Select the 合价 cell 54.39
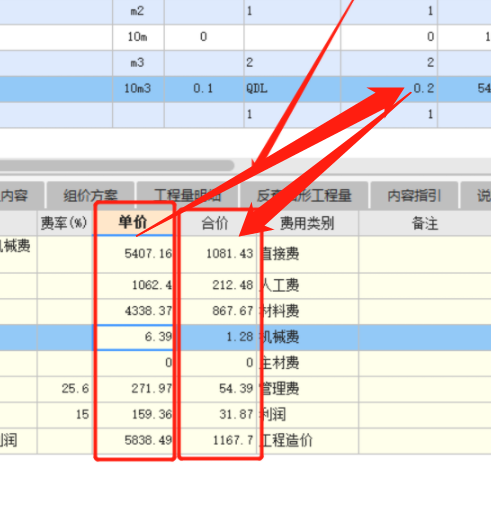Image resolution: width=491 pixels, height=510 pixels. (215, 389)
